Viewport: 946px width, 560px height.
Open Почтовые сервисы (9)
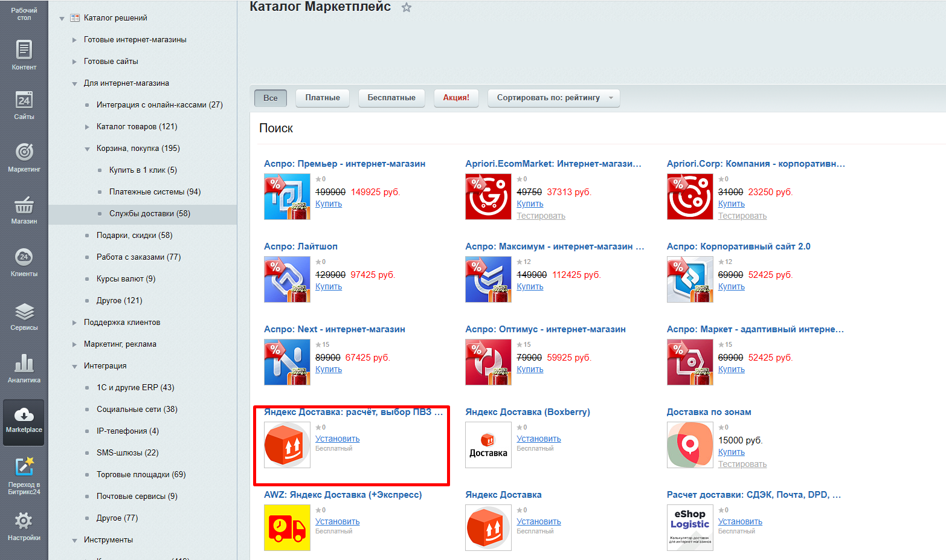click(137, 497)
